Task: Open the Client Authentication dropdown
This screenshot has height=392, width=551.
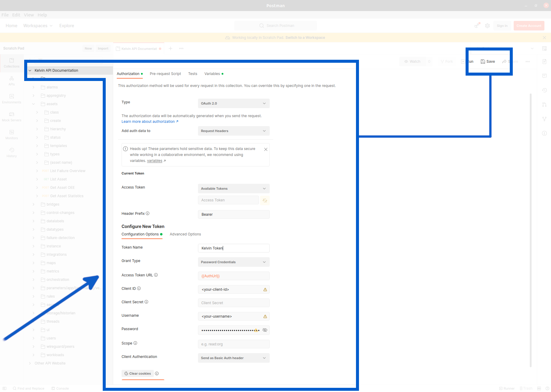Action: coord(234,358)
